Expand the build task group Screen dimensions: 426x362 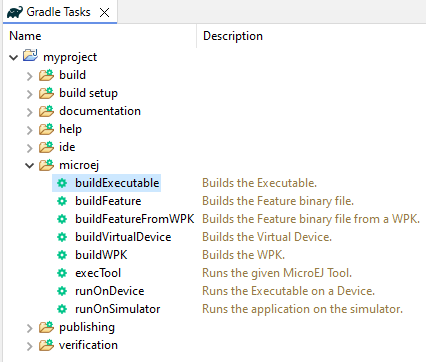(30, 76)
